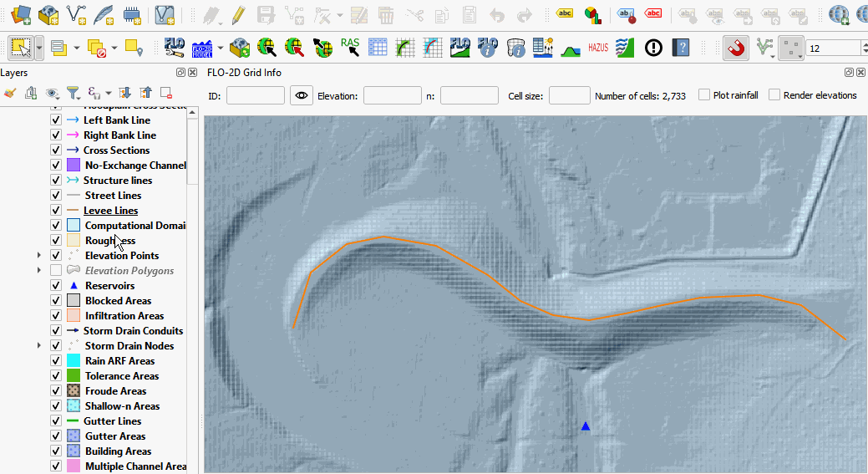The width and height of the screenshot is (868, 474).
Task: Expand the Storm Drain Nodes layer
Action: click(x=38, y=346)
